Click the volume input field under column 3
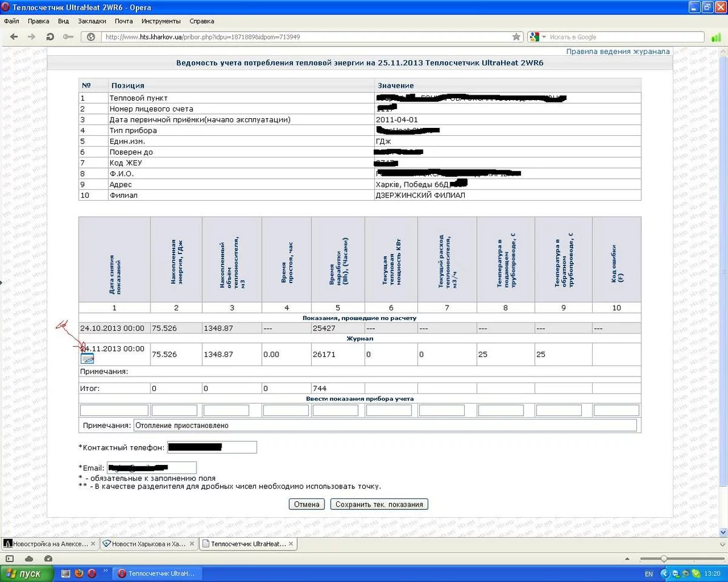The height and width of the screenshot is (582, 728). tap(226, 410)
